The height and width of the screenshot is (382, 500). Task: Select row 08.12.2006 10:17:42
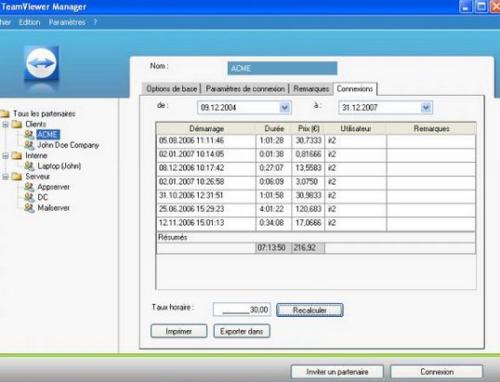tap(316, 168)
